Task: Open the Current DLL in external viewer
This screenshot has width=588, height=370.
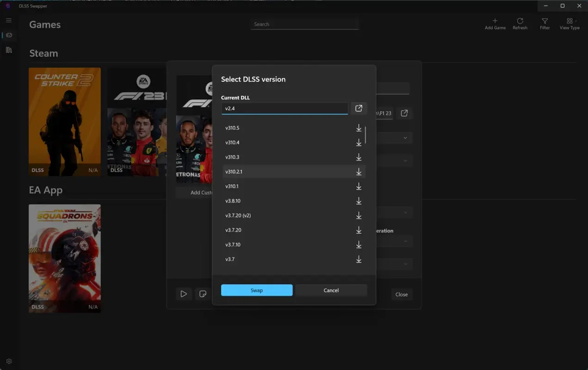Action: point(359,108)
